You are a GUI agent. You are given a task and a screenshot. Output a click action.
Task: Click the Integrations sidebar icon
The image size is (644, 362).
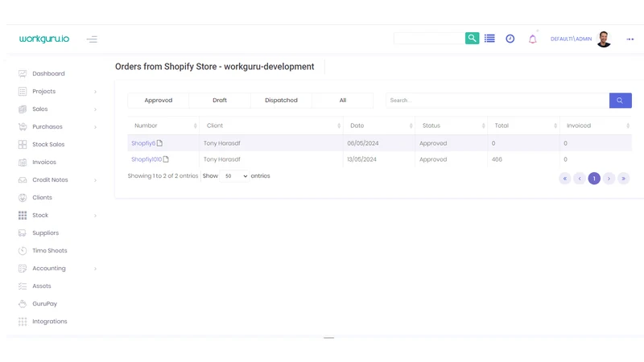[23, 321]
